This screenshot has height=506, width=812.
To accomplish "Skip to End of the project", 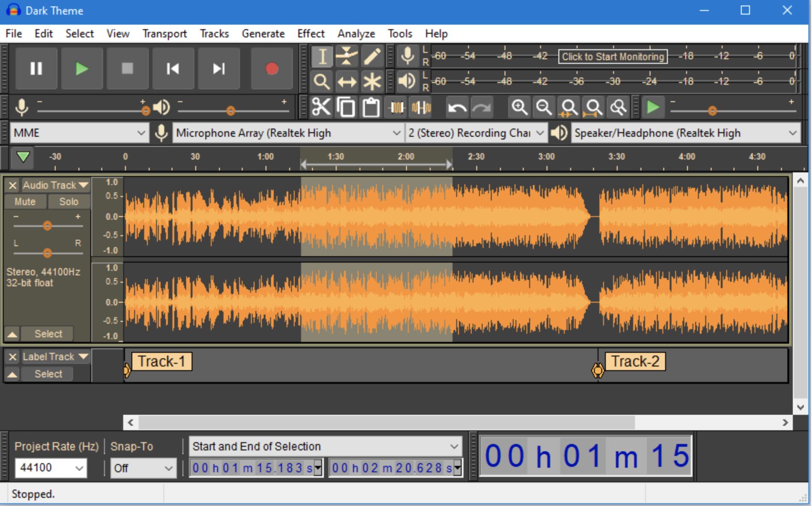I will [x=219, y=68].
